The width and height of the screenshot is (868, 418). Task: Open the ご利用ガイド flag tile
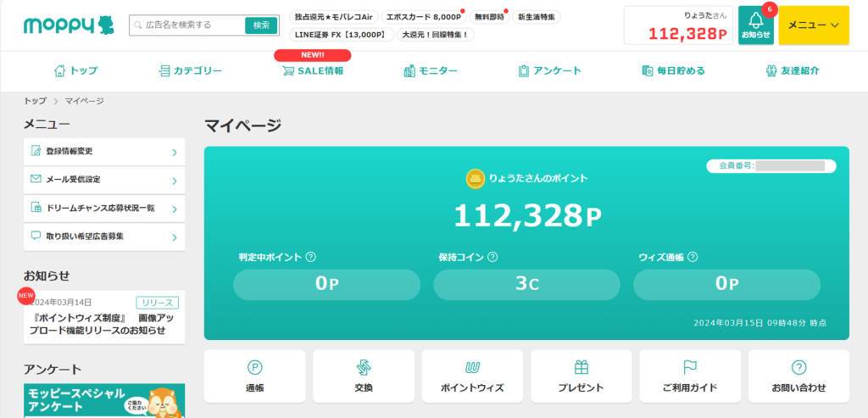tap(689, 376)
